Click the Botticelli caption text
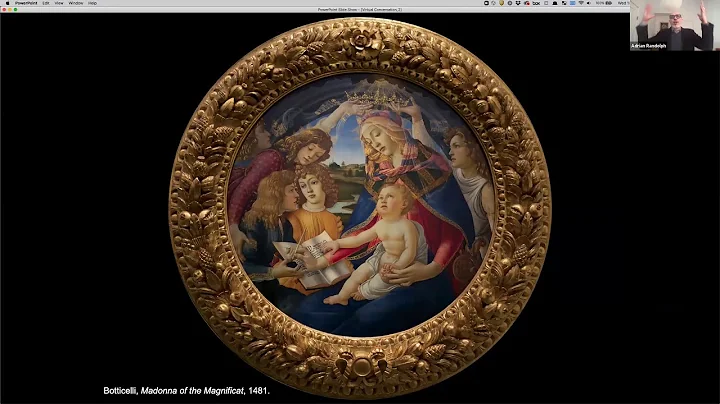 (186, 391)
